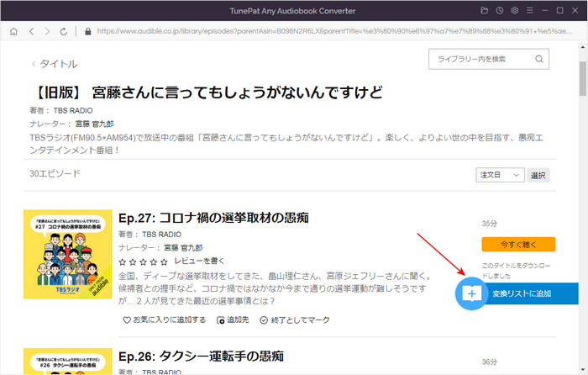This screenshot has width=588, height=375.
Task: Open Ep.27: コロナ禍の選挙取材の愚痴 title
Action: pyautogui.click(x=213, y=218)
